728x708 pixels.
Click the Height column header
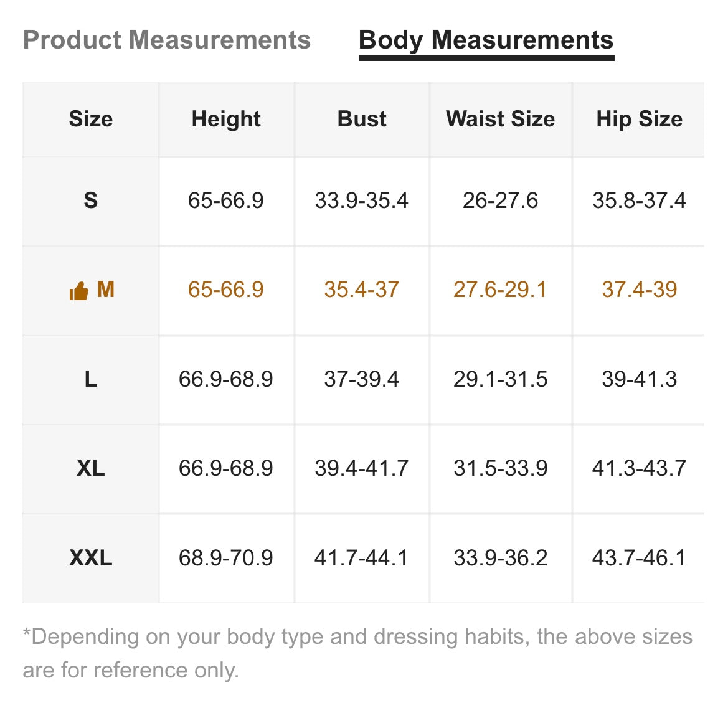(x=226, y=120)
